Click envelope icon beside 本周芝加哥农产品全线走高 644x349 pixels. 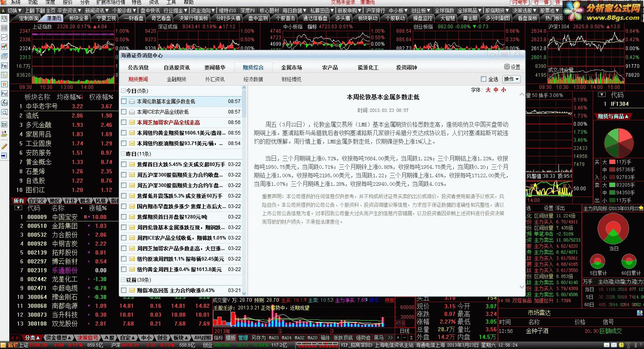click(x=132, y=122)
